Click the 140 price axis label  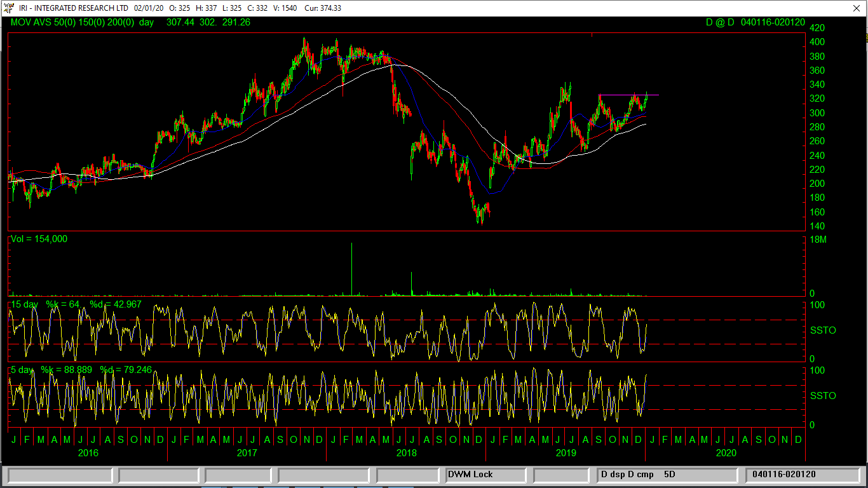click(x=817, y=226)
